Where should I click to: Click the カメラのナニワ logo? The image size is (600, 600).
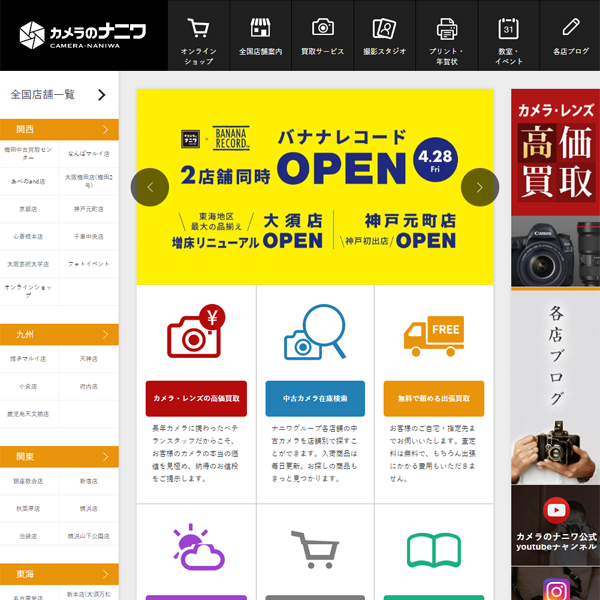pyautogui.click(x=83, y=35)
